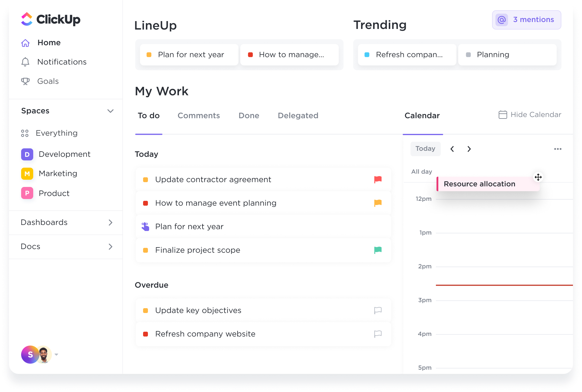Expand the Dashboards section arrow
The height and width of the screenshot is (392, 582).
110,223
